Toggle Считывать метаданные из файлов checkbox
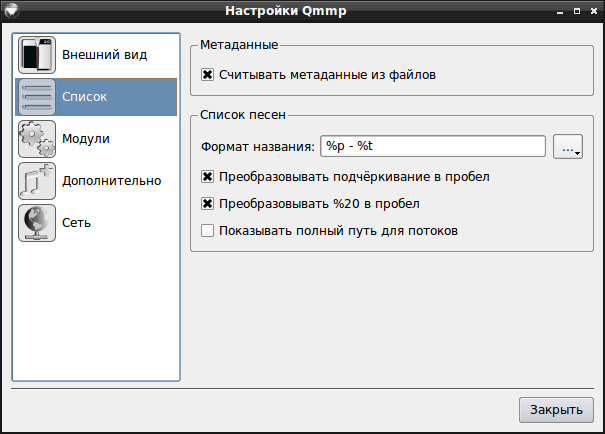This screenshot has width=605, height=434. click(x=207, y=74)
